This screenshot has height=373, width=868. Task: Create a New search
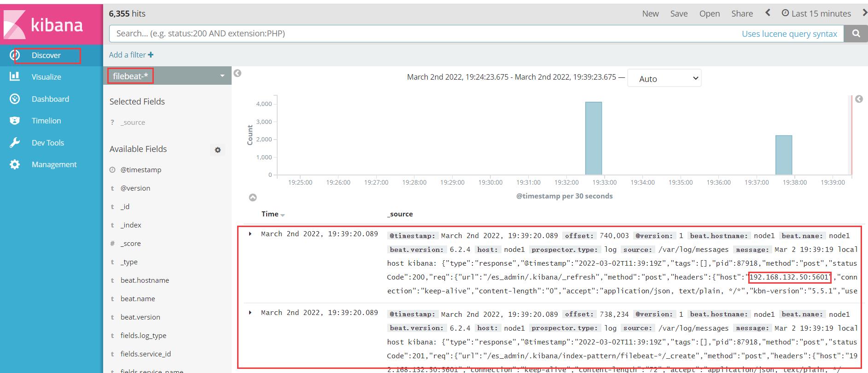650,14
